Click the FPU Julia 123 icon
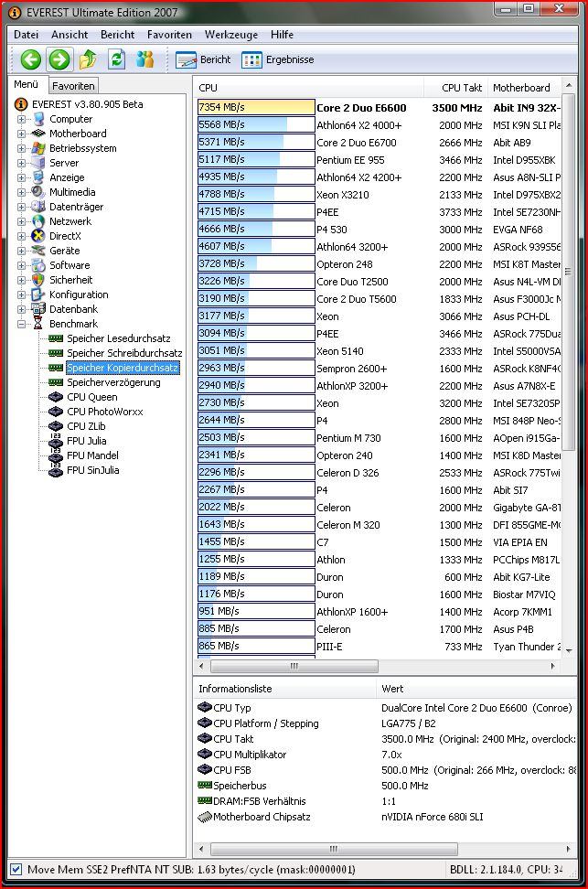Image resolution: width=588 pixels, height=889 pixels. [56, 441]
